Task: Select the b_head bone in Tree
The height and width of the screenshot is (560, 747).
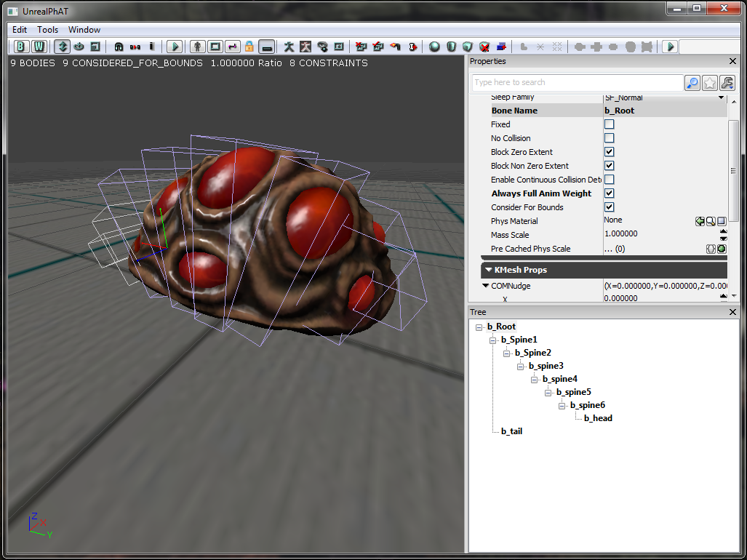Action: click(x=598, y=418)
